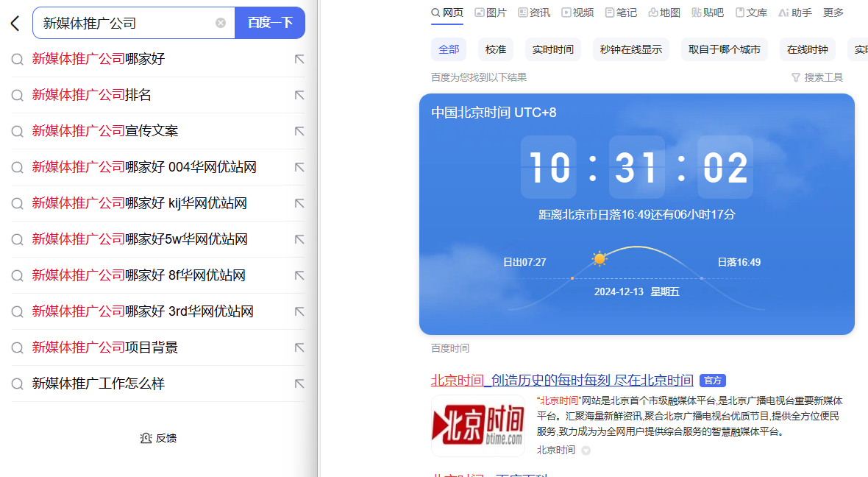
Task: Click fill arrow for 排名 suggestion
Action: coord(299,95)
